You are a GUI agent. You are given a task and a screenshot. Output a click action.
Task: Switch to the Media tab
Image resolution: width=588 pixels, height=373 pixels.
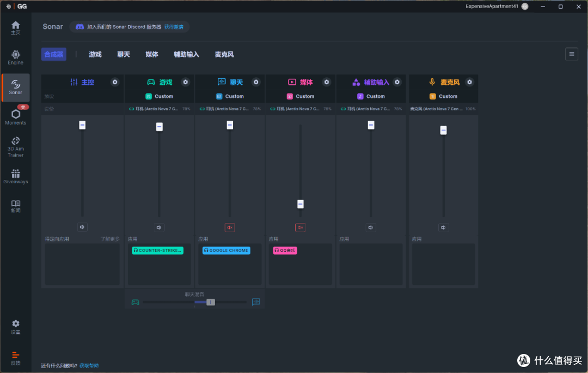pyautogui.click(x=152, y=54)
